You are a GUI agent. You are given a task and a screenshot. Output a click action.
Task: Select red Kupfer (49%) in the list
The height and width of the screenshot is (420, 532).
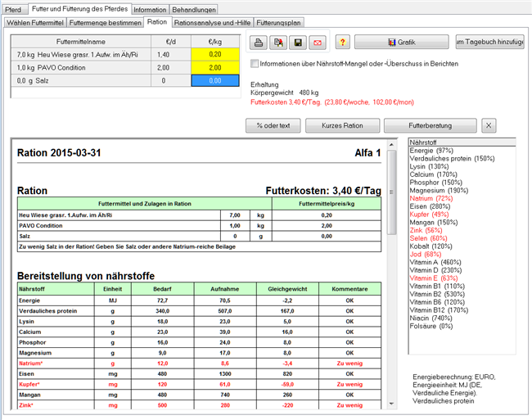pyautogui.click(x=429, y=215)
